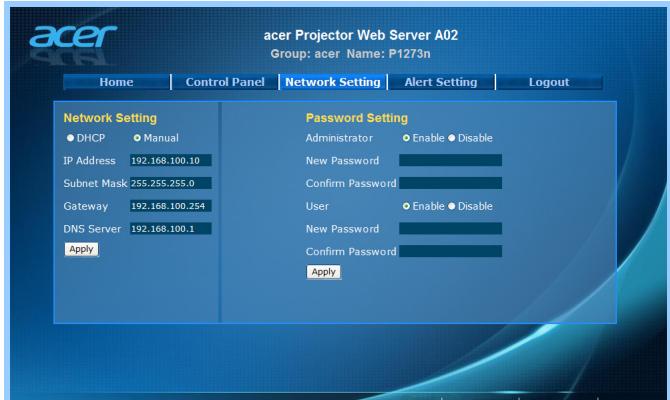The image size is (670, 400).
Task: Click the Gateway field 192.168.100.254
Action: pos(170,206)
